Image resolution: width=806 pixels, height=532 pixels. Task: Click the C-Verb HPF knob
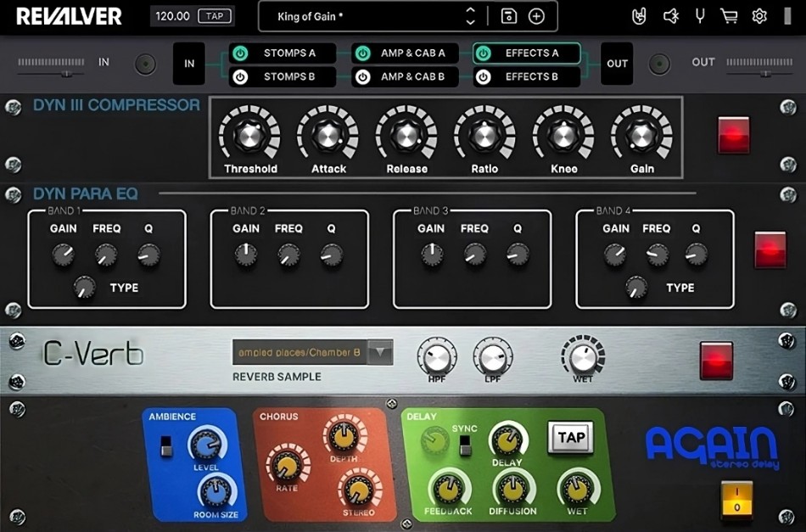pos(436,356)
